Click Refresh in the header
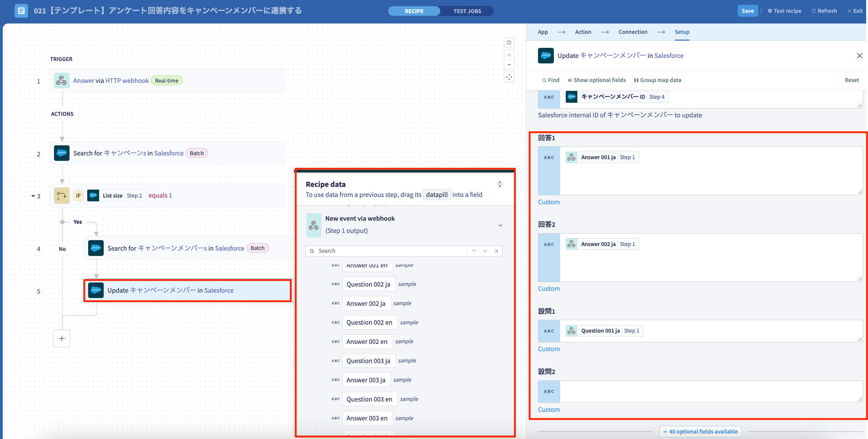 point(824,11)
